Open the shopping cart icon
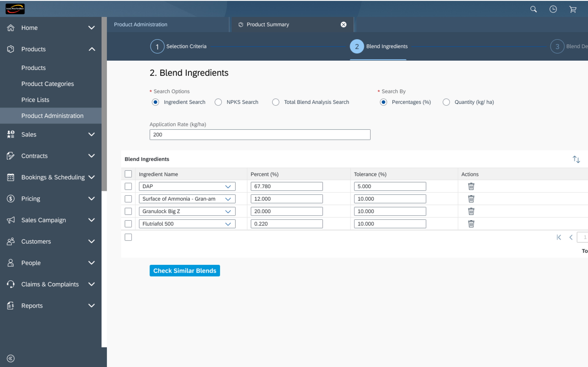This screenshot has width=588, height=367. tap(573, 9)
